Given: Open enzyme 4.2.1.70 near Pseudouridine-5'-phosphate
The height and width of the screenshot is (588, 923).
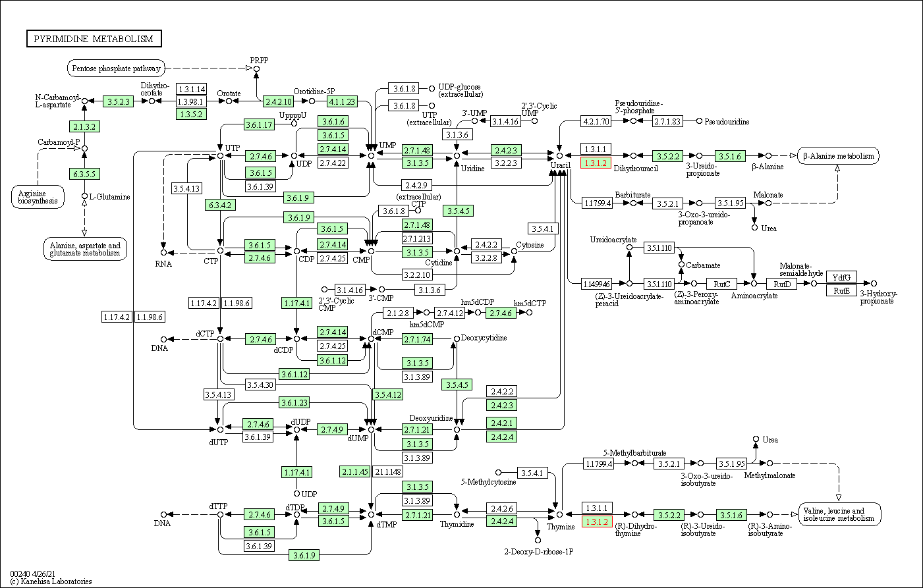Looking at the screenshot, I should pos(596,121).
